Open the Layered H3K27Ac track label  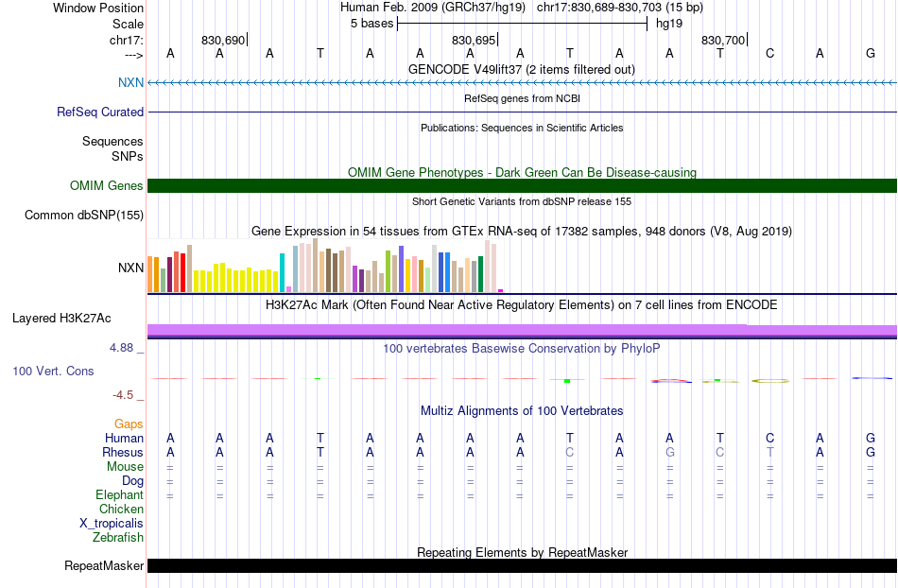point(61,318)
